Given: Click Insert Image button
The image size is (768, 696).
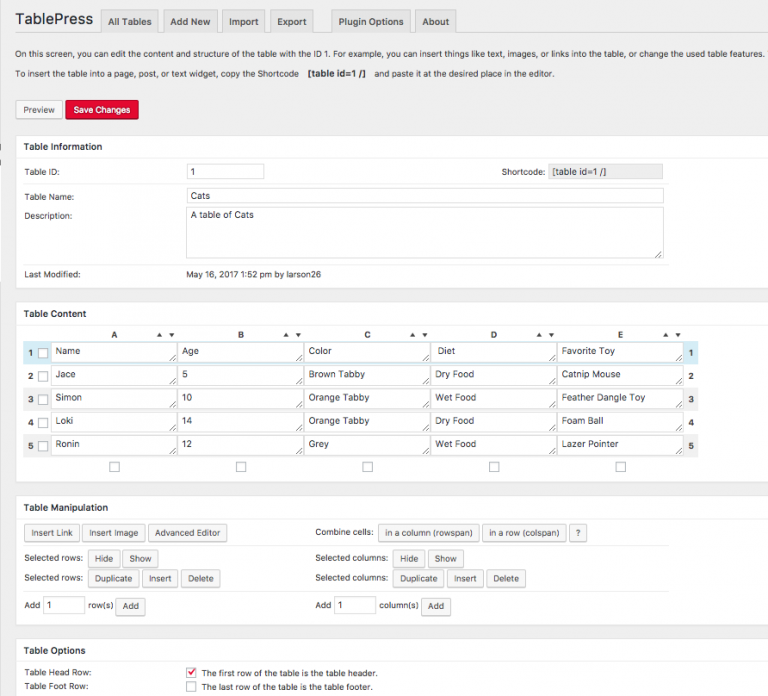Looking at the screenshot, I should coord(113,533).
